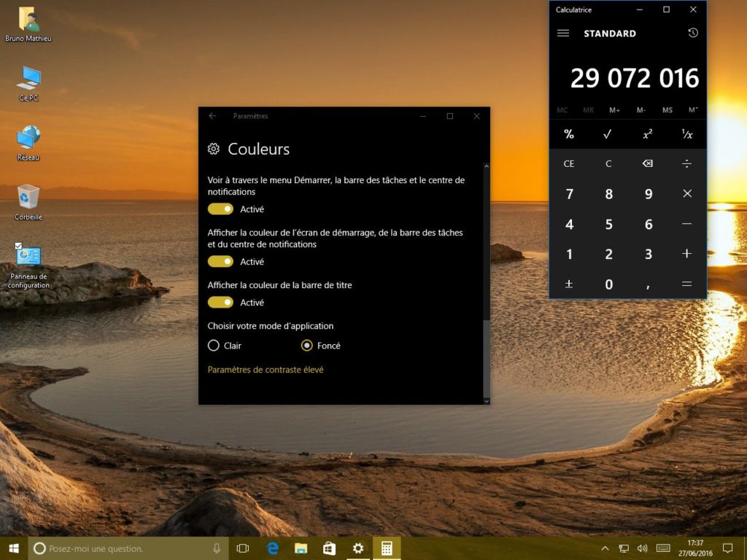
Task: Open Paramètres via the taskbar gear icon
Action: (x=357, y=548)
